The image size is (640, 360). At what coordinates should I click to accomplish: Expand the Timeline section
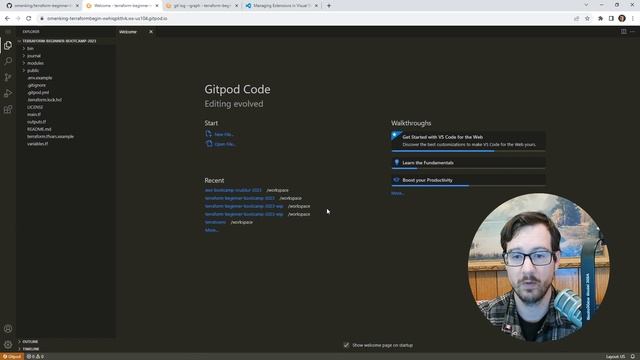(x=65, y=349)
